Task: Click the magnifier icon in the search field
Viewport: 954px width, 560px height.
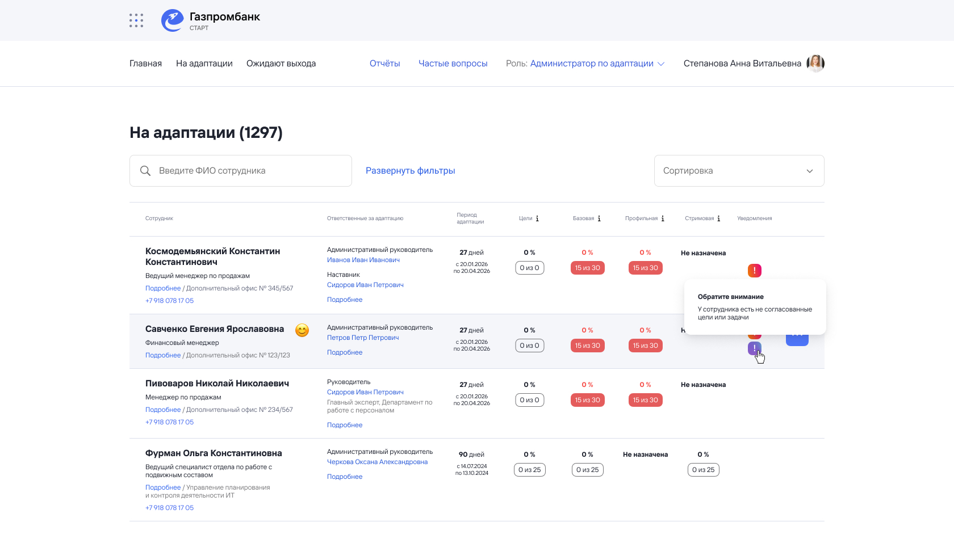Action: (x=145, y=171)
